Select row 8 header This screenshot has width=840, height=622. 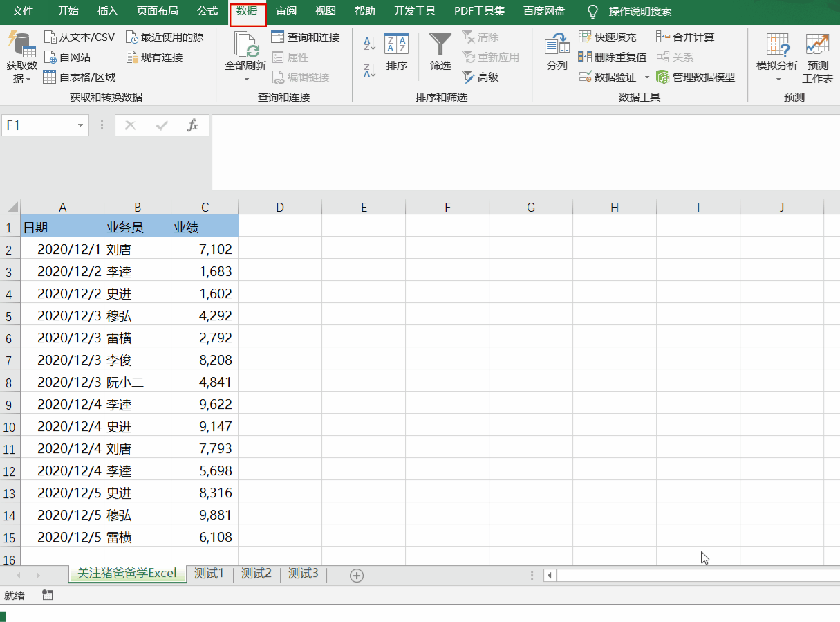[10, 383]
